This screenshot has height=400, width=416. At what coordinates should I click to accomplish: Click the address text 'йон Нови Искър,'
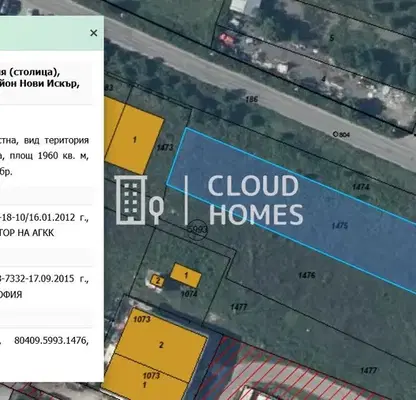[x=40, y=84]
